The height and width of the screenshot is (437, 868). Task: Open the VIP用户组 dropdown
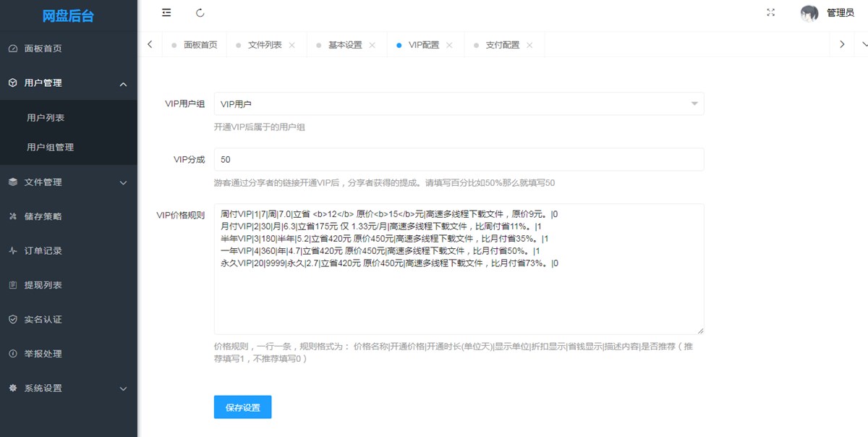(459, 104)
